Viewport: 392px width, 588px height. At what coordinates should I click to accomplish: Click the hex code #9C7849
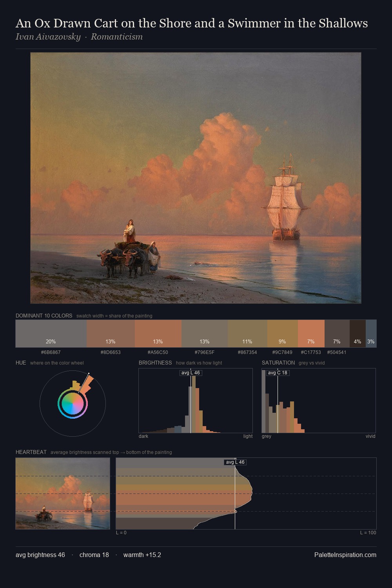click(x=282, y=352)
